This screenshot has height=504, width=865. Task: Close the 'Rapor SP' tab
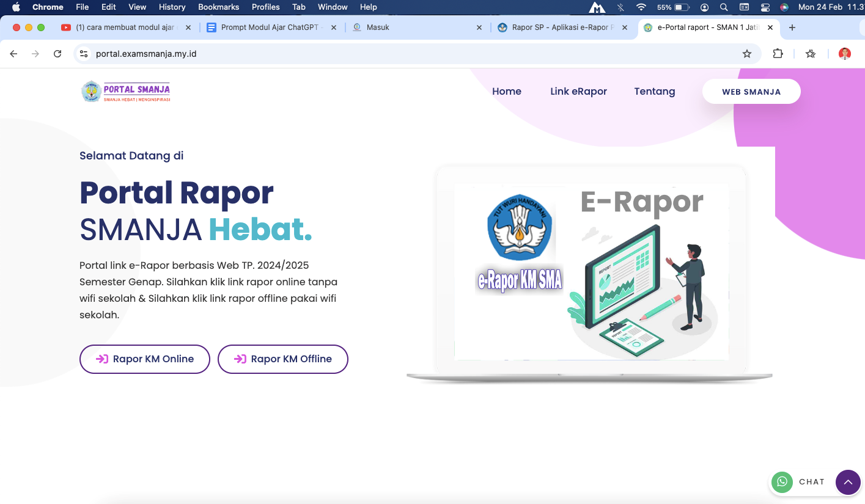tap(625, 27)
